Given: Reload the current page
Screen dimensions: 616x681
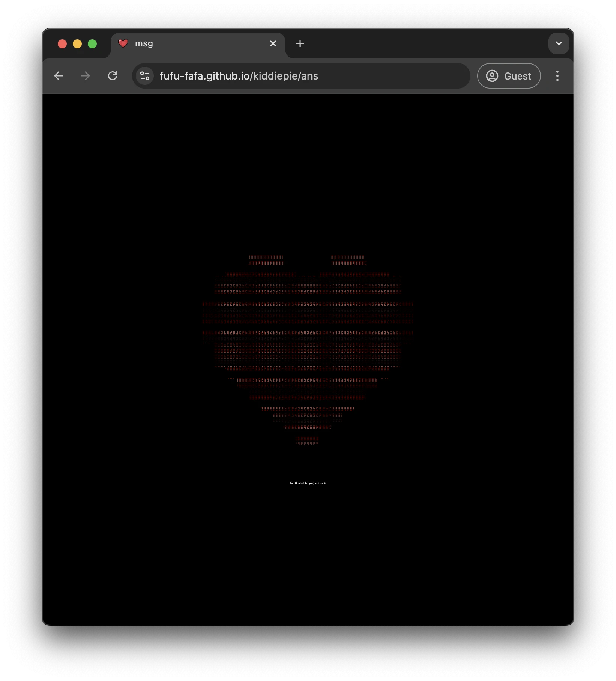Looking at the screenshot, I should click(113, 76).
